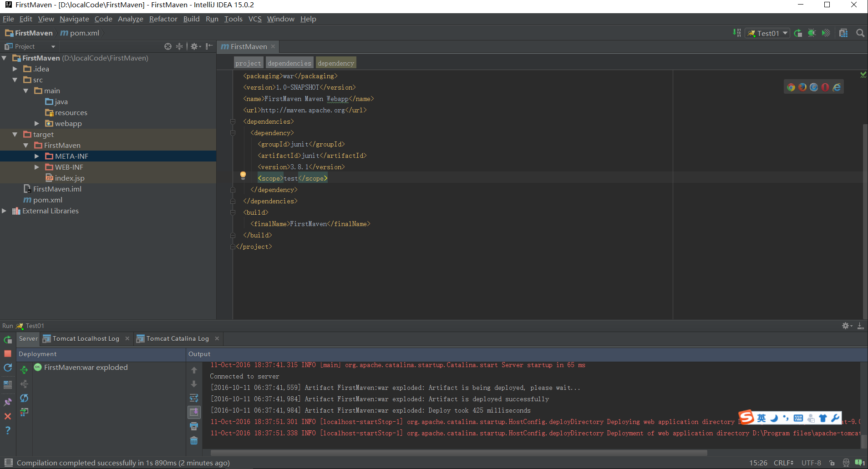Hide the Run tool window
Image resolution: width=868 pixels, height=469 pixels.
point(860,326)
